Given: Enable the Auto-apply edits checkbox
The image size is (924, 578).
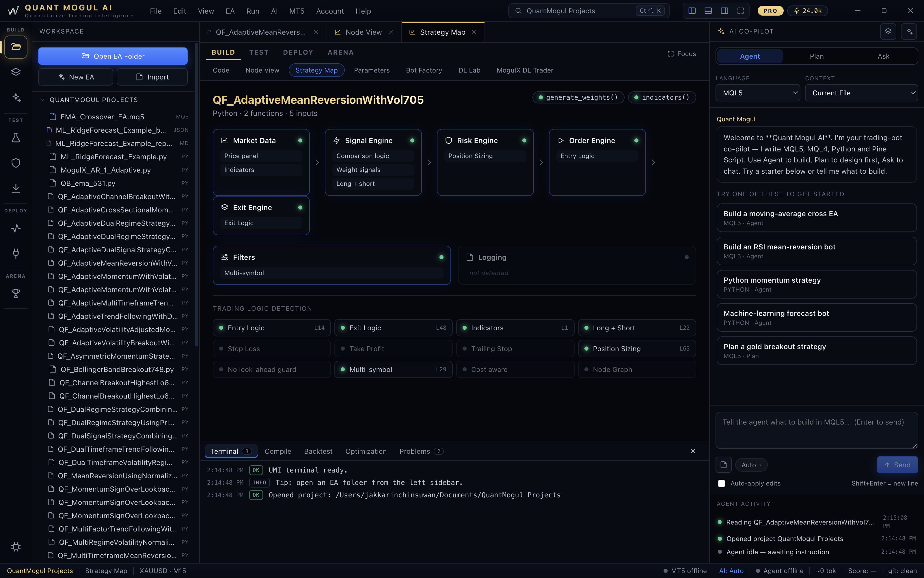Looking at the screenshot, I should [x=721, y=483].
